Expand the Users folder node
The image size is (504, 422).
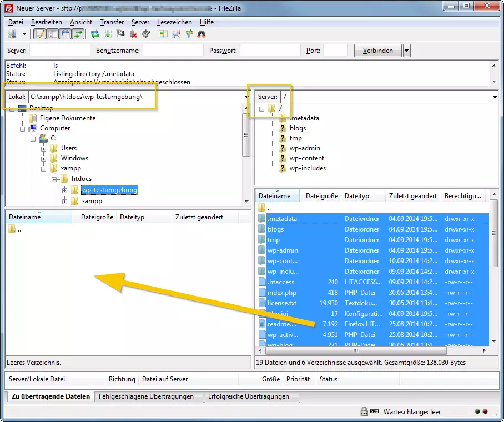tap(44, 149)
